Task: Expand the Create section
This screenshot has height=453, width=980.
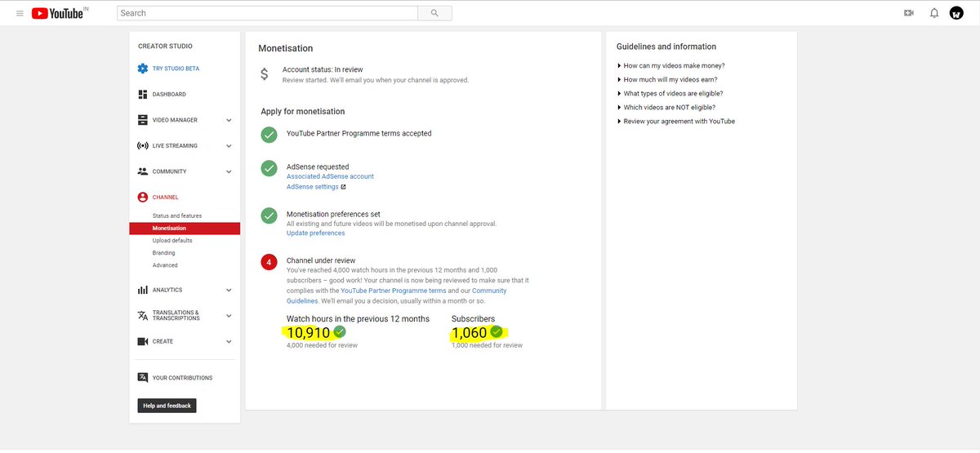Action: click(x=229, y=341)
